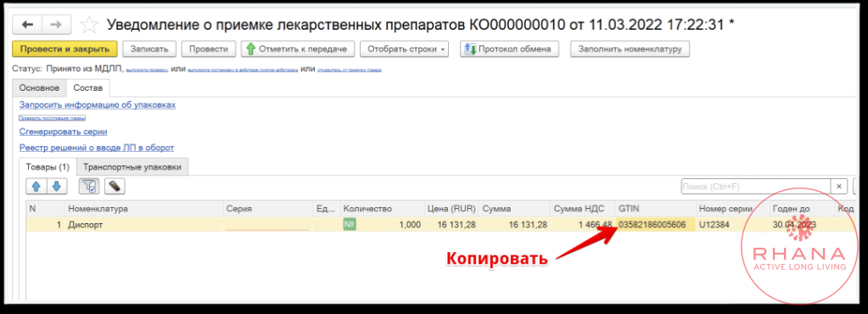Click Отметить к передаче button

[298, 48]
